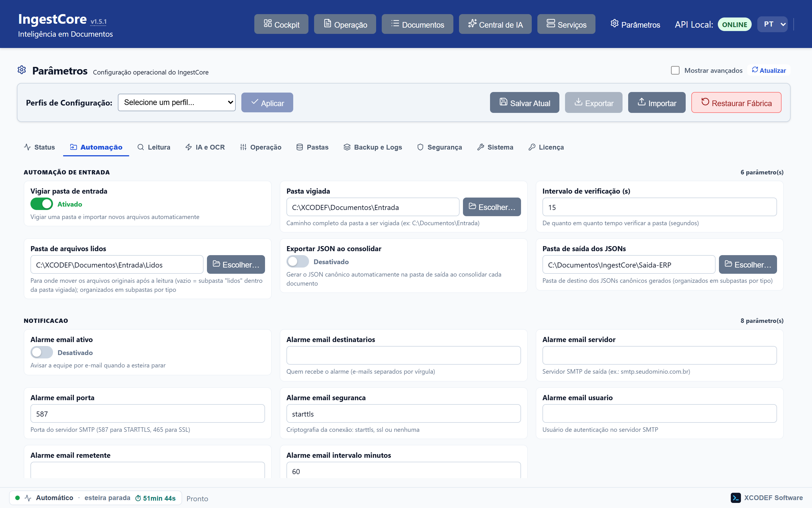Click the ONLINE status badge

coord(734,24)
